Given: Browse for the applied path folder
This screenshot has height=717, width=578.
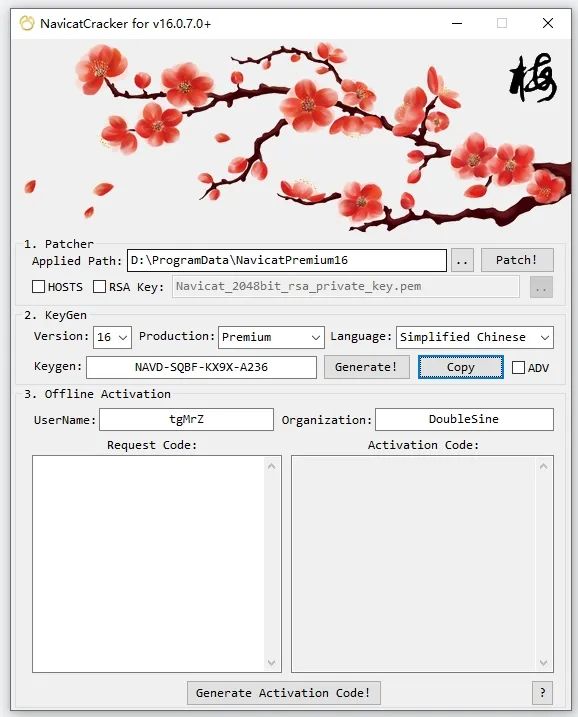Looking at the screenshot, I should coord(462,260).
